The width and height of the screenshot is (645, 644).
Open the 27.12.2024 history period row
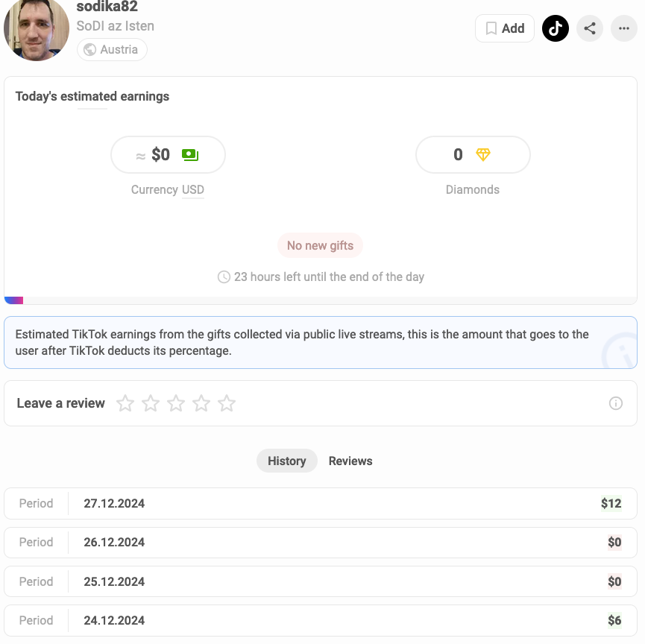321,503
